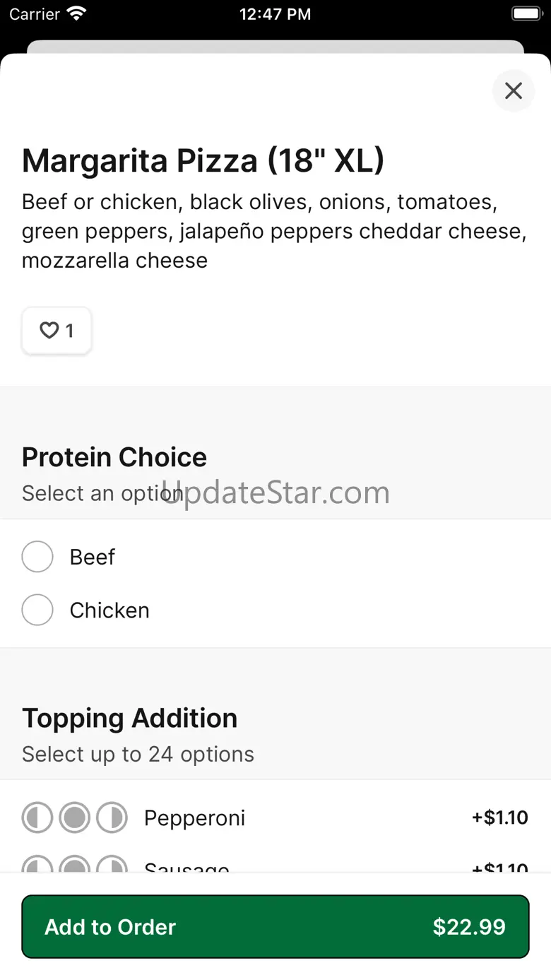
Task: Choose the Chicken radio option
Action: coord(37,610)
